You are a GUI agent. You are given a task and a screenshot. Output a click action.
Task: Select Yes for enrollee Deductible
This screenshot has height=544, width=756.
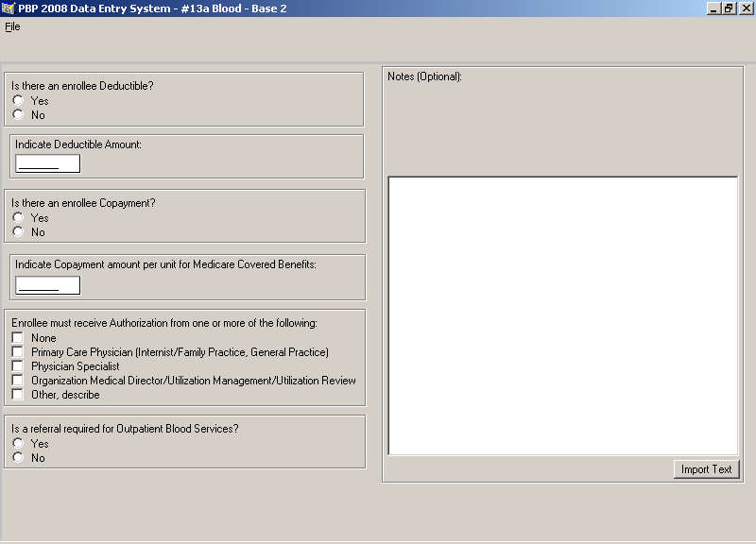tap(18, 100)
